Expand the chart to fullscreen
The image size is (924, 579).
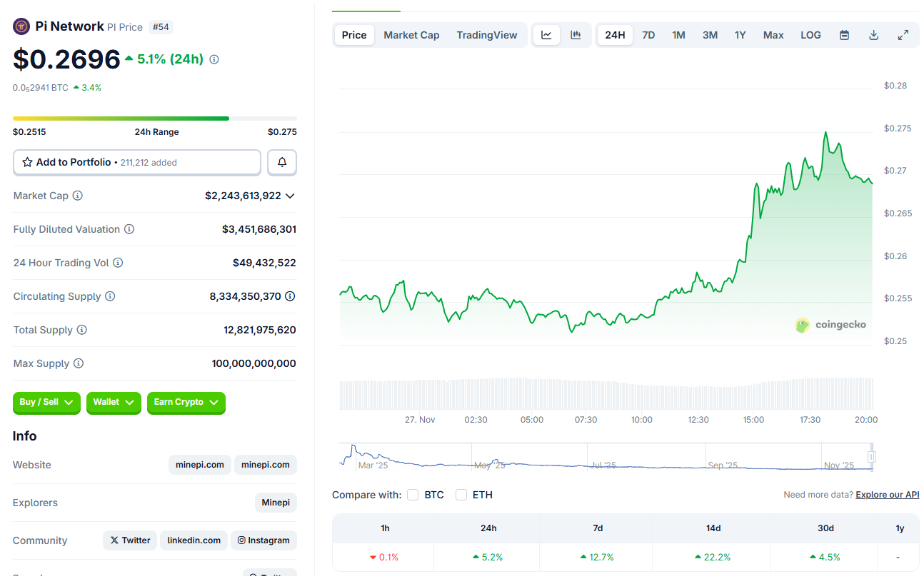tap(903, 35)
